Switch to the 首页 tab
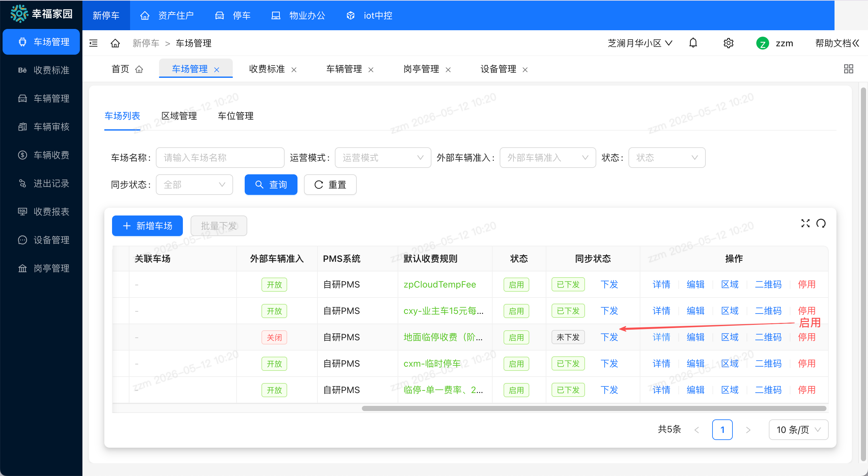868x476 pixels. (x=127, y=69)
